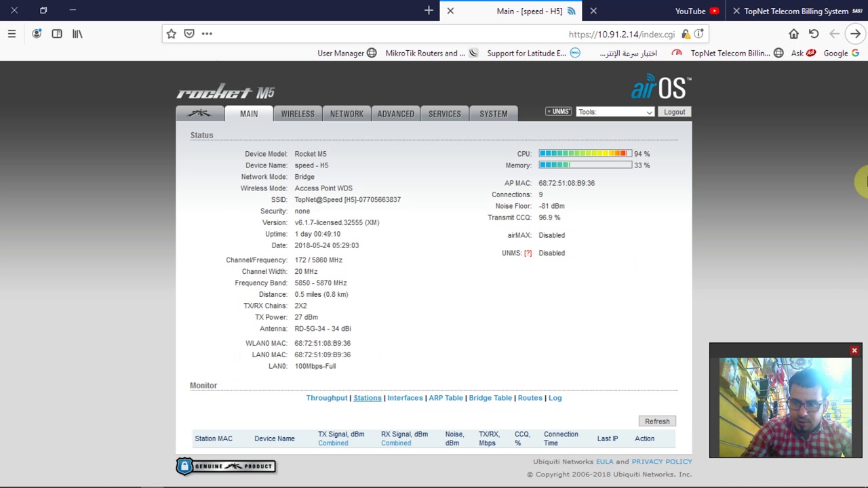Click the Device Name column header
Viewport: 868px width, 488px height.
275,439
